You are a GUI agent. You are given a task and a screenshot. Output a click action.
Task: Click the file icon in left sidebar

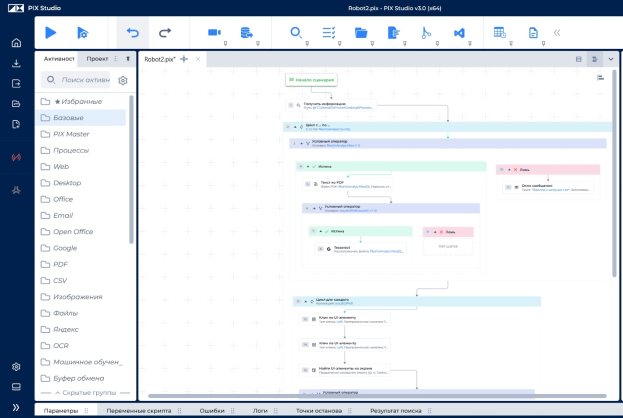click(16, 124)
